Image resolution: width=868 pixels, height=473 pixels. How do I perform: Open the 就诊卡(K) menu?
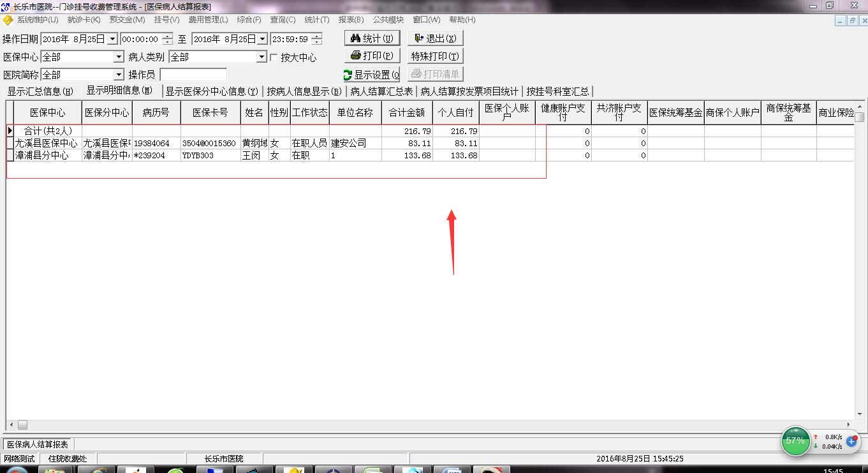84,20
